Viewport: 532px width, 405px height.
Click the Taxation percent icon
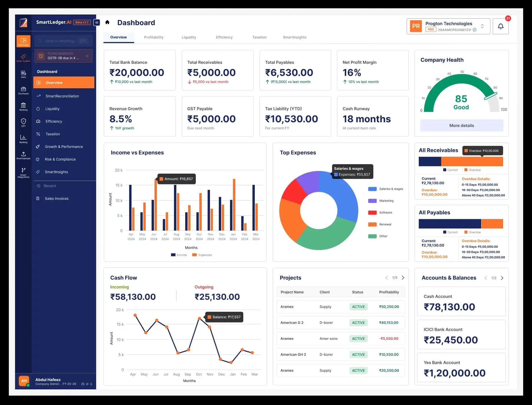(38, 134)
